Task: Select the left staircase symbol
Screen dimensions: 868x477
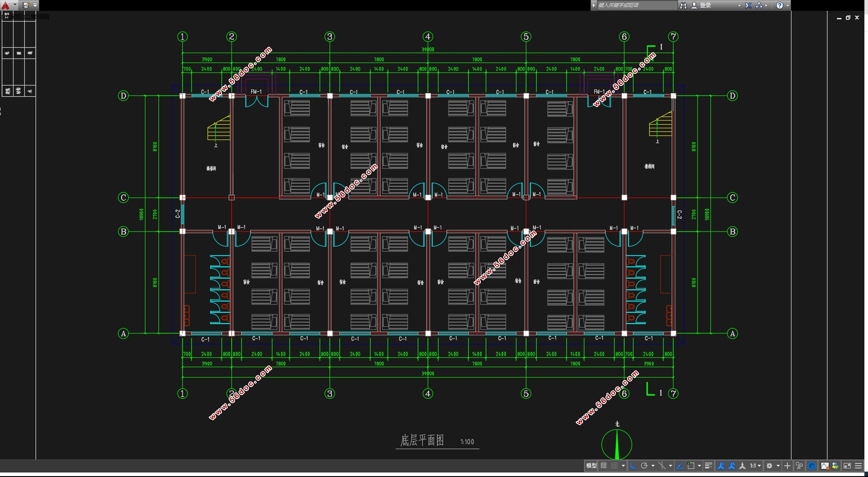Action: (x=219, y=128)
